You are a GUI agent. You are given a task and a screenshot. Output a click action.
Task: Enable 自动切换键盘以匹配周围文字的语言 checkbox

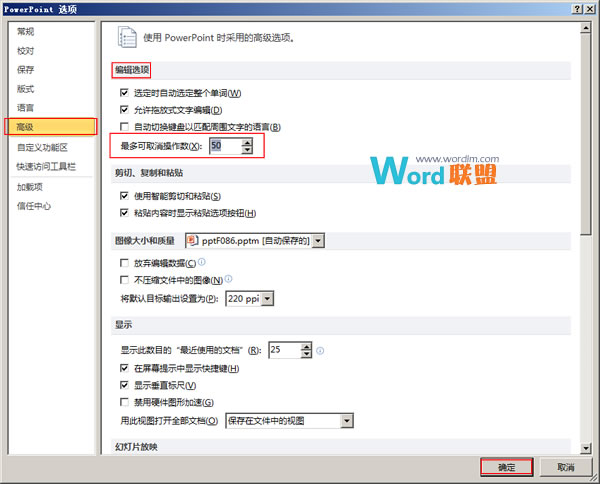click(124, 126)
